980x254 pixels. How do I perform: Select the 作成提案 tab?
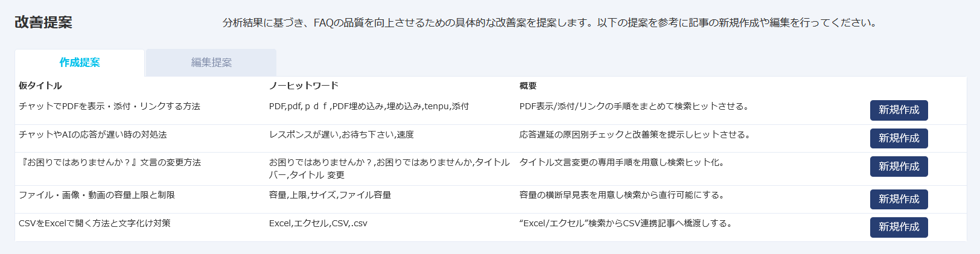80,63
